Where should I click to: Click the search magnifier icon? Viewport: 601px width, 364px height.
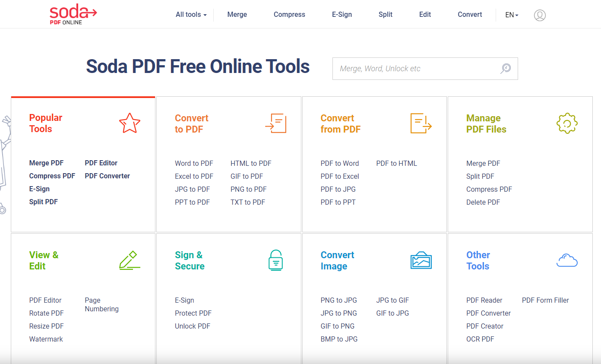[x=505, y=68]
